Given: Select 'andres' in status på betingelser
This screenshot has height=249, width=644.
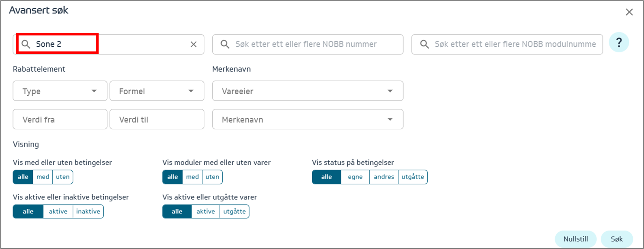Looking at the screenshot, I should pyautogui.click(x=384, y=177).
